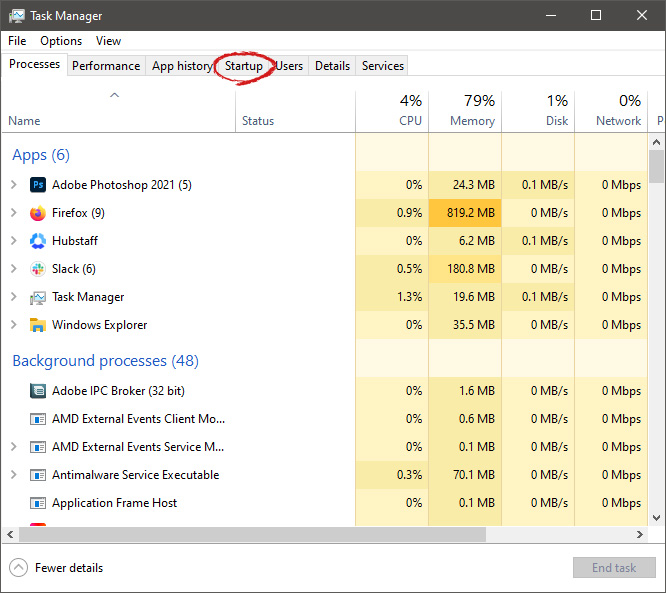Image resolution: width=666 pixels, height=593 pixels.
Task: Click the Firefox app icon
Action: tap(38, 213)
